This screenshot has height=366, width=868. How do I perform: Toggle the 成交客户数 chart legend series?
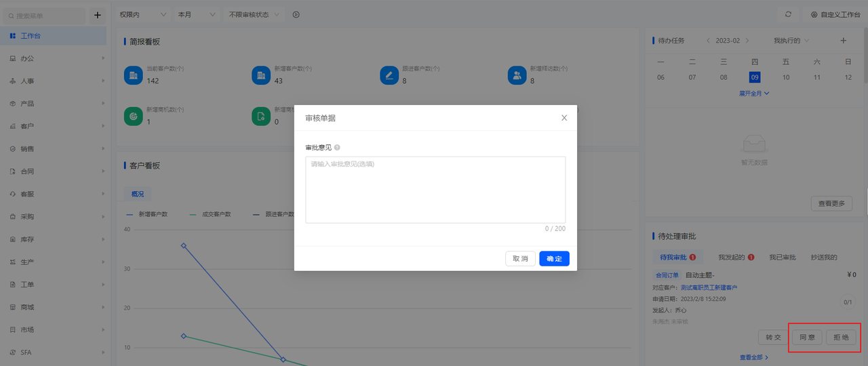click(x=210, y=214)
